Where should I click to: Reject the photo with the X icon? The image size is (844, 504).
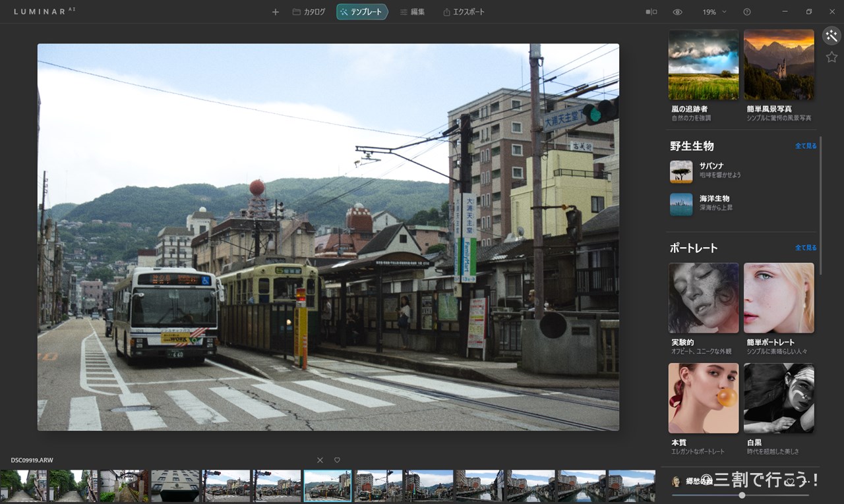coord(320,460)
